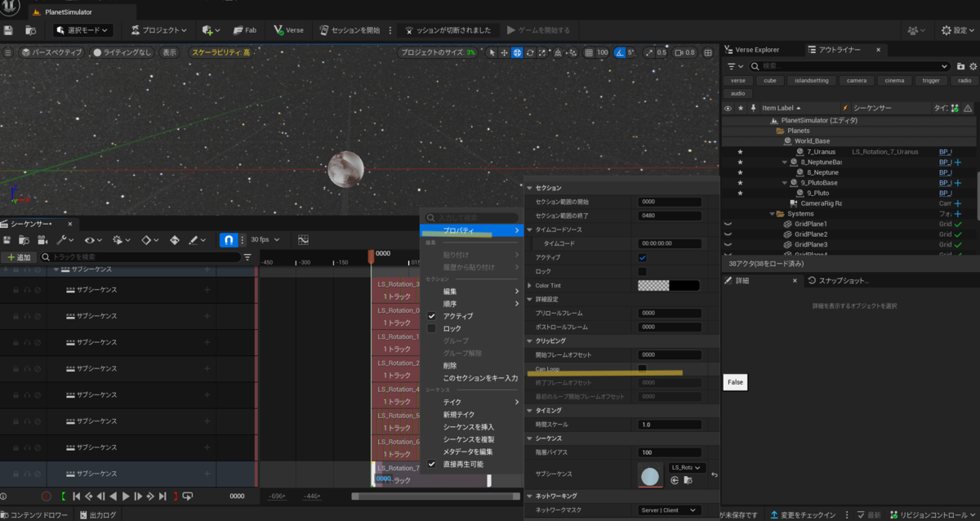Jump to the end of the sequence
This screenshot has height=521, width=980.
[163, 496]
